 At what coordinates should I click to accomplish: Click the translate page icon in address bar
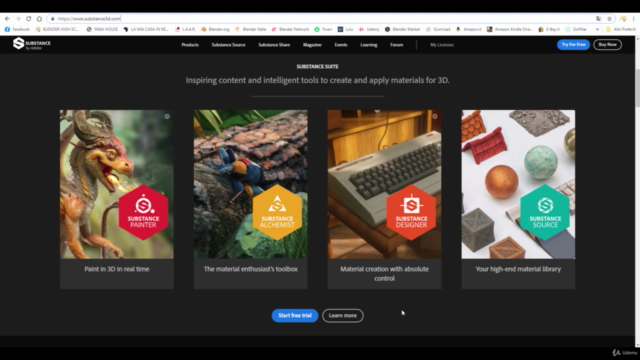(x=598, y=19)
